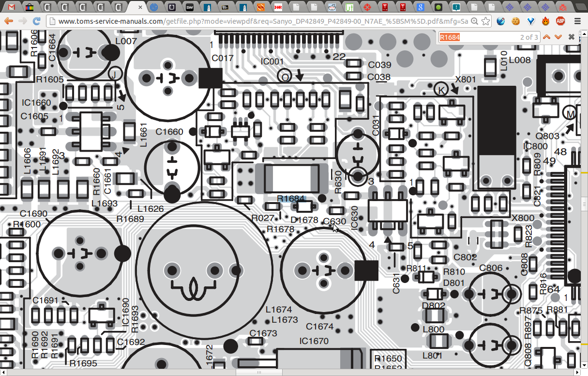This screenshot has height=376, width=588.
Task: Switch to the IGR tab
Action: [278, 7]
